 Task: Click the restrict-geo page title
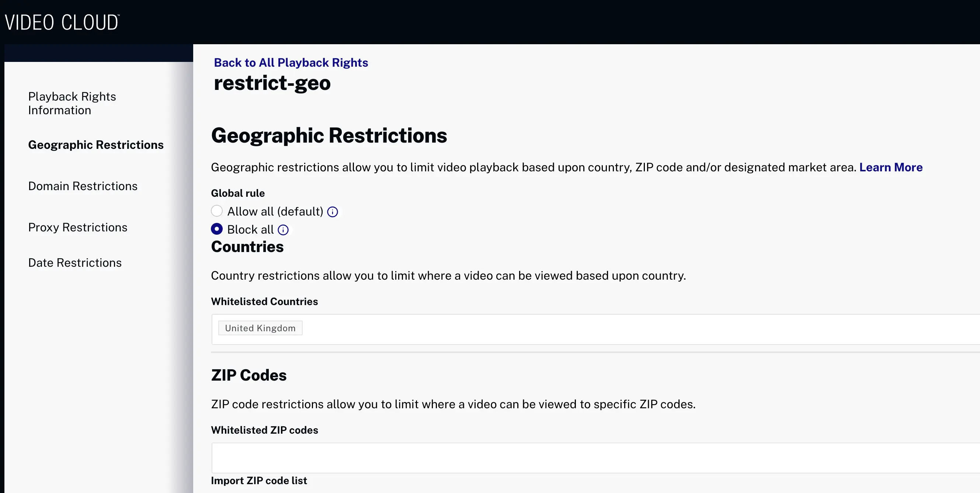tap(272, 83)
